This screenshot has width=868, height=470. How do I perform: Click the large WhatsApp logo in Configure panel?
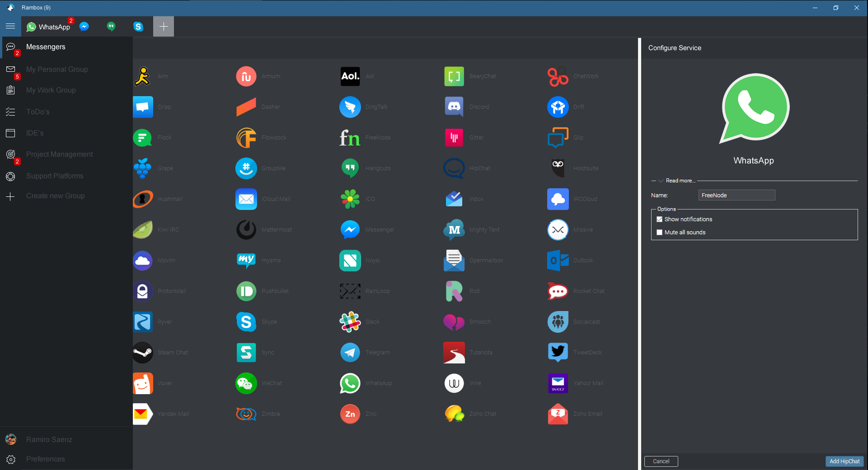[x=754, y=109]
